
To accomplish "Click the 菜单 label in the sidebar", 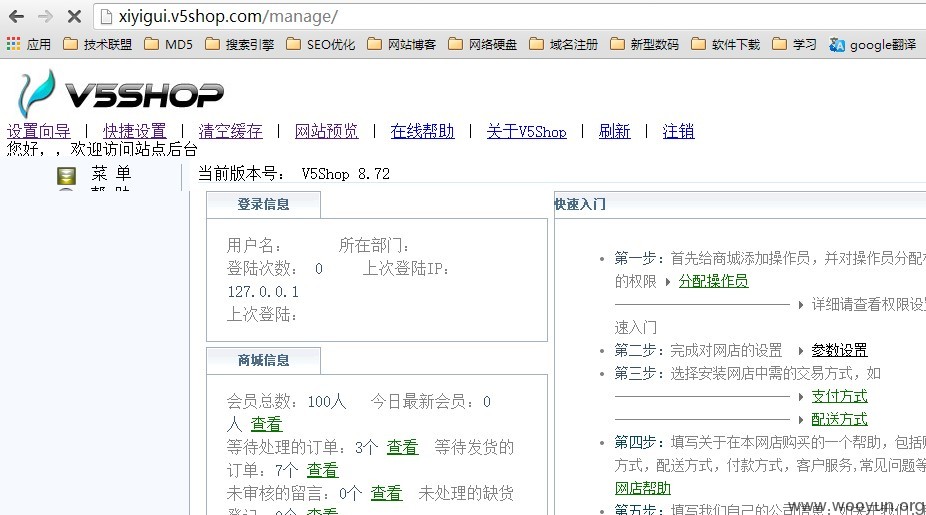I will pos(111,174).
